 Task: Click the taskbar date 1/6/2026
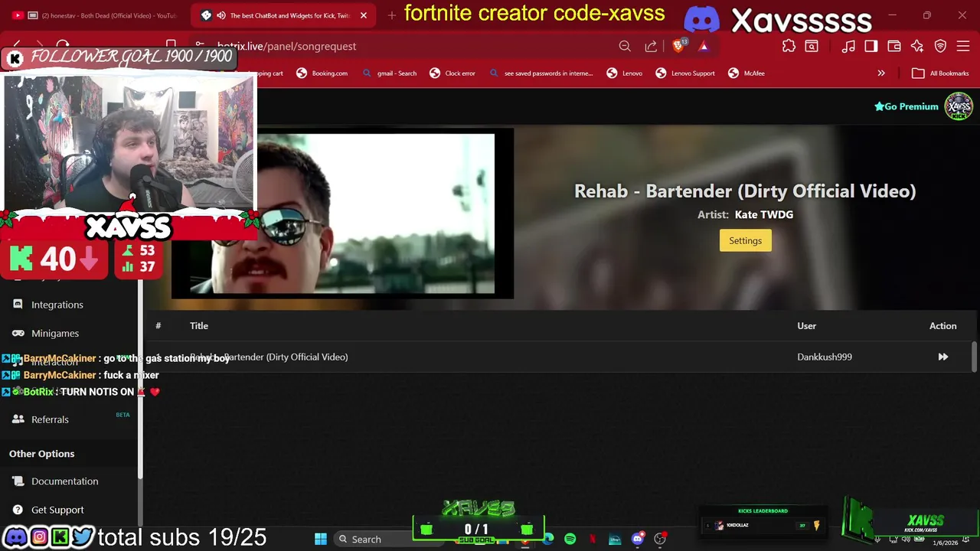[x=946, y=543]
